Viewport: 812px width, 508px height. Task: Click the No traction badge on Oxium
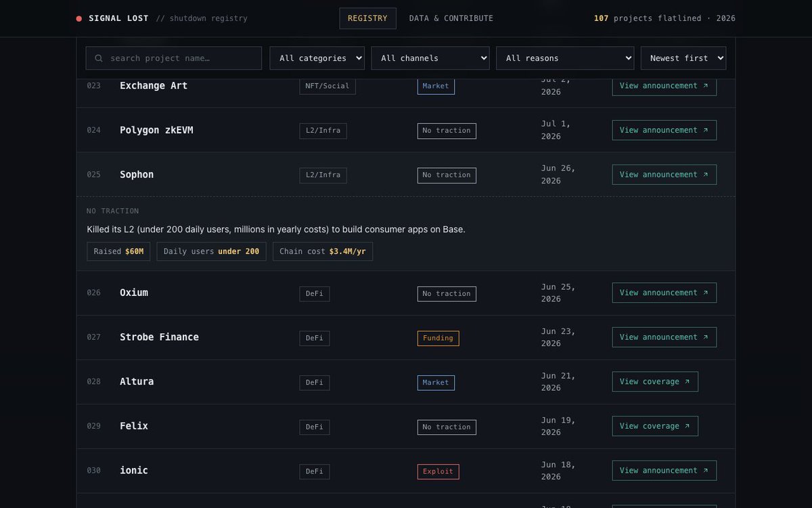[447, 294]
